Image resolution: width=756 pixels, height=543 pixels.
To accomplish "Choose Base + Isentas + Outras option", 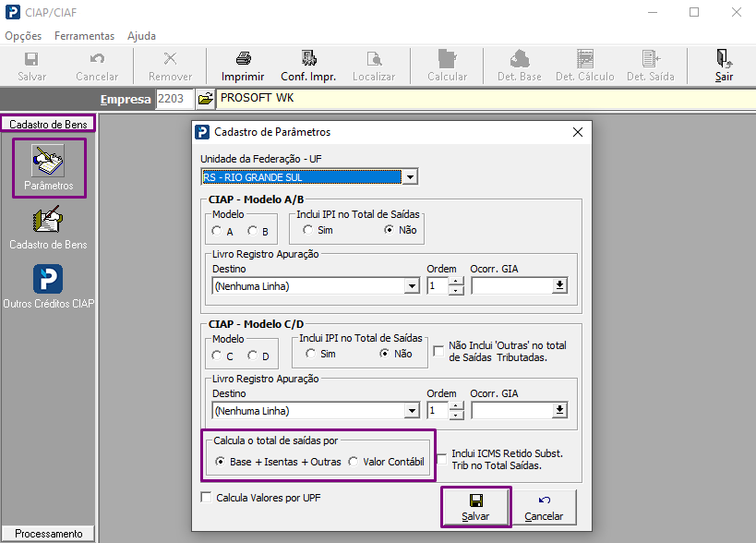I will point(220,462).
